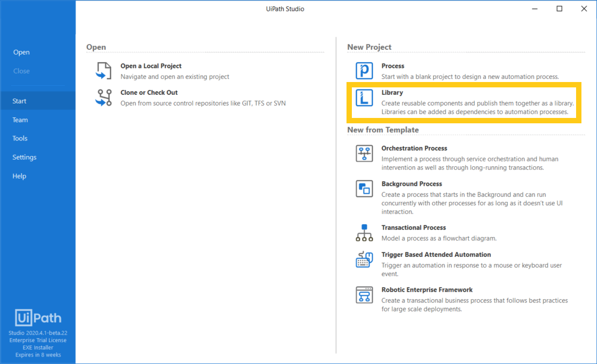
Task: Choose Trigger Based Attended Automation title
Action: pyautogui.click(x=436, y=255)
